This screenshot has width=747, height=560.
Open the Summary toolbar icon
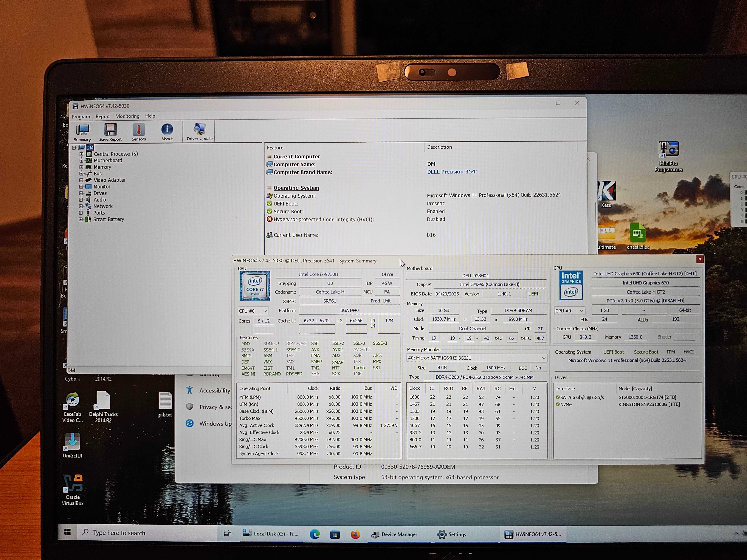pos(82,132)
